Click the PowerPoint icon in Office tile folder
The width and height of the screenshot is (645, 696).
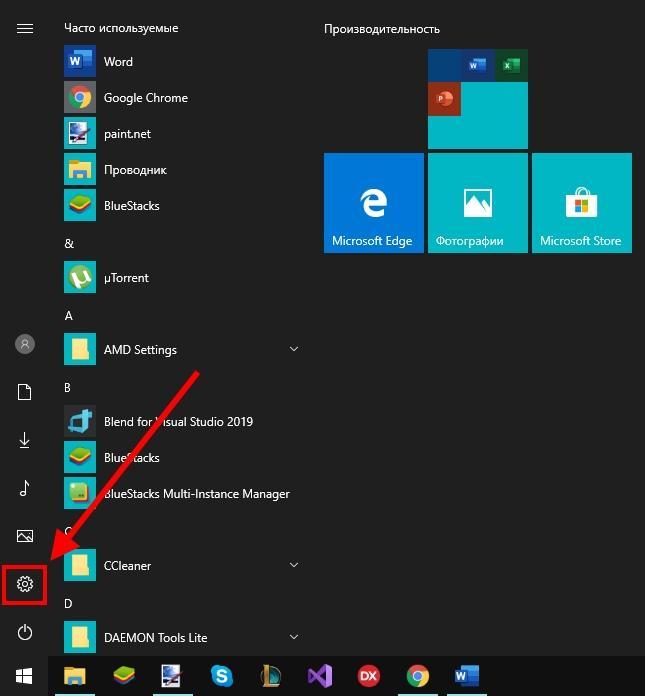tap(444, 99)
